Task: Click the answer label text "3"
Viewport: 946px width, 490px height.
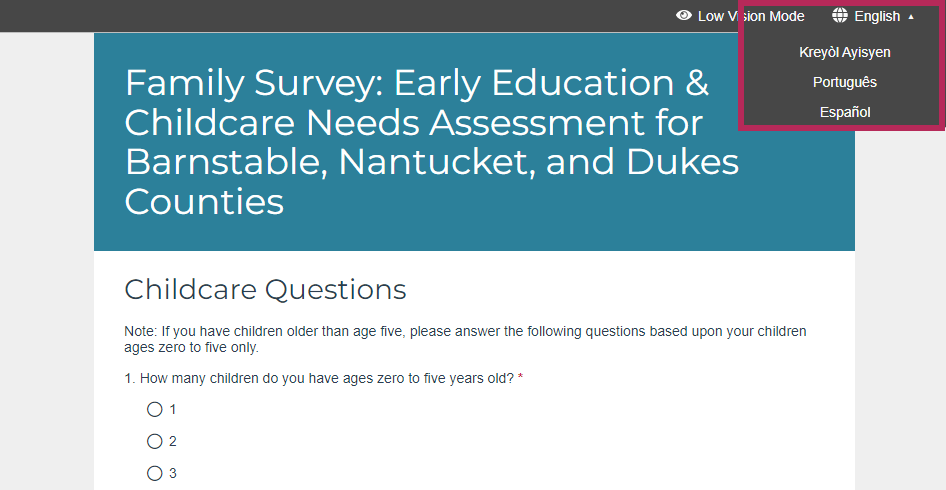Action: click(x=173, y=473)
